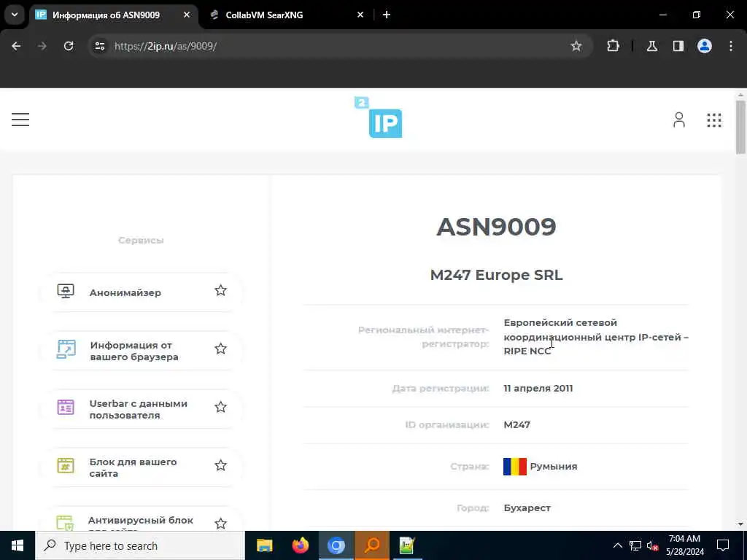This screenshot has height=560, width=747.
Task: Favorite the Анонимайзер service star
Action: tap(220, 290)
